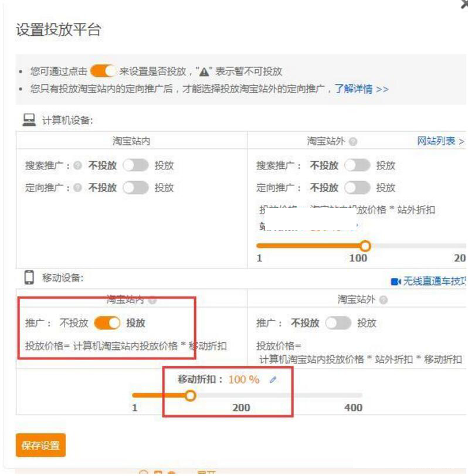Click the 站外折扣 slider handle at 100
The height and width of the screenshot is (476, 468).
[x=365, y=246]
